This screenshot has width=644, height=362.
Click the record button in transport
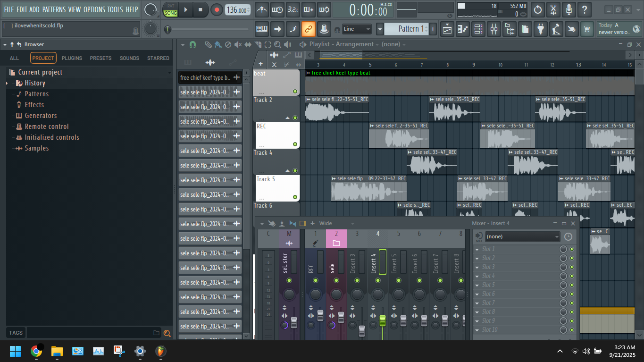coord(217,9)
